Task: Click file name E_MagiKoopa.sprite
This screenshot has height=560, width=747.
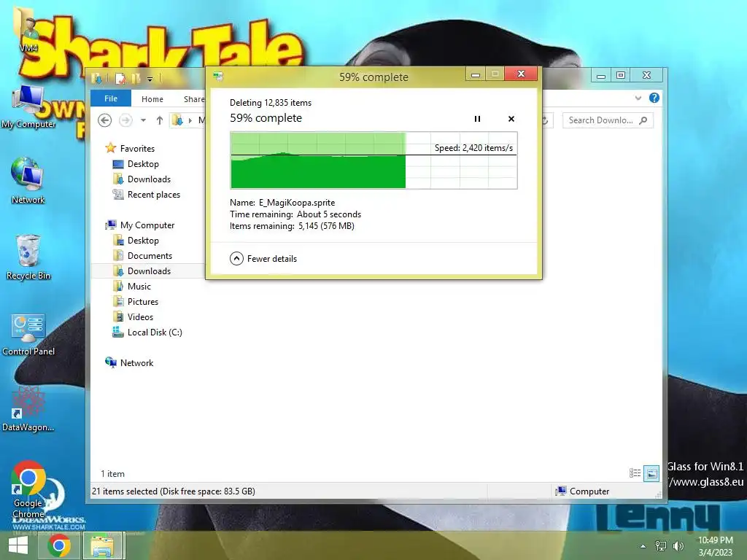Action: coord(297,203)
